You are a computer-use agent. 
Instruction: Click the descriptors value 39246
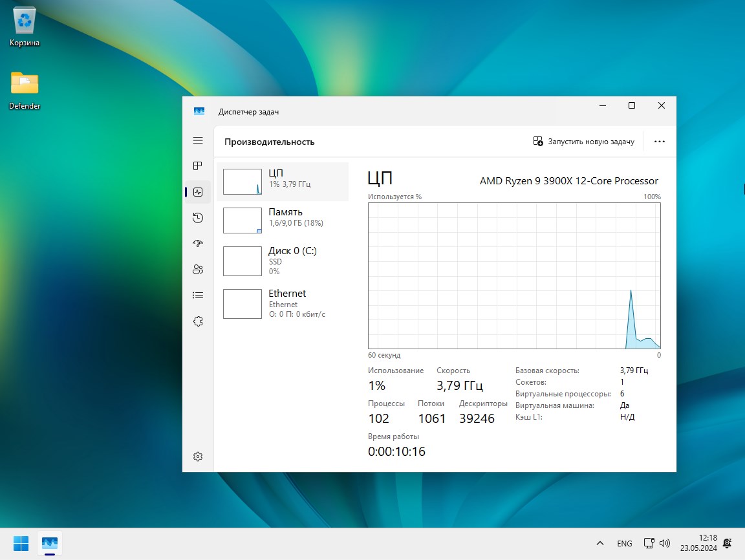[477, 418]
